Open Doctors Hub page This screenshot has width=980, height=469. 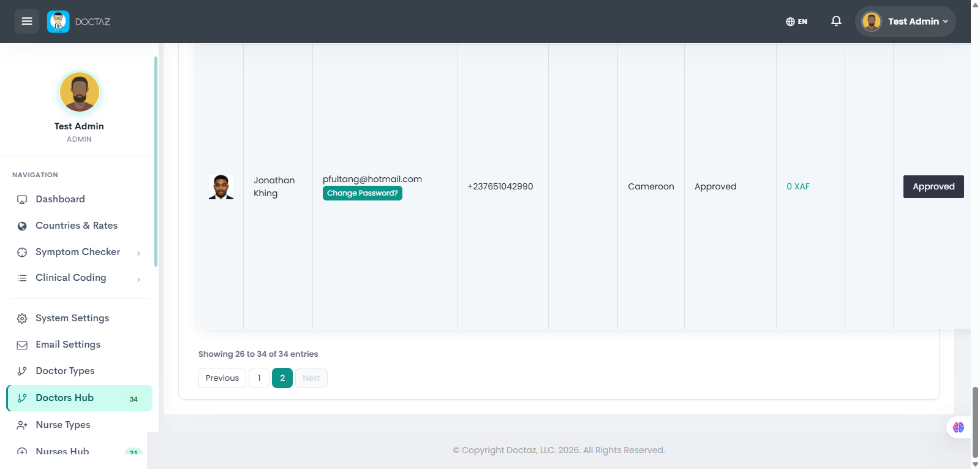pos(80,398)
